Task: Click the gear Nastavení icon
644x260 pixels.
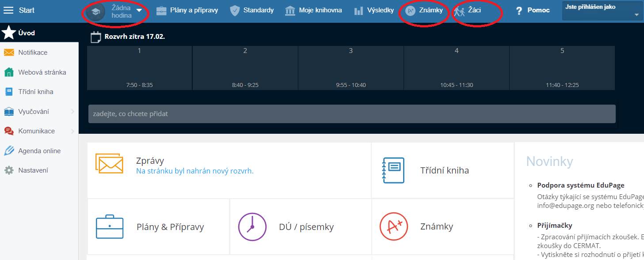Action: click(9, 170)
